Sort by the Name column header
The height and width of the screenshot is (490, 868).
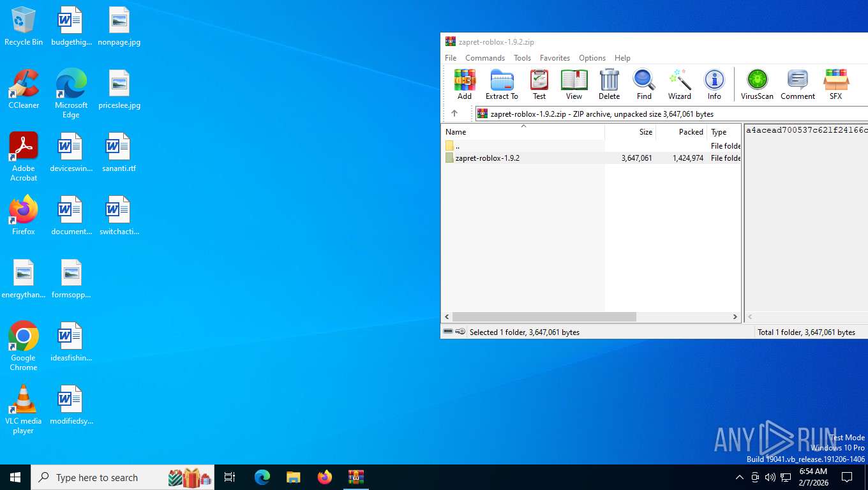click(x=523, y=131)
